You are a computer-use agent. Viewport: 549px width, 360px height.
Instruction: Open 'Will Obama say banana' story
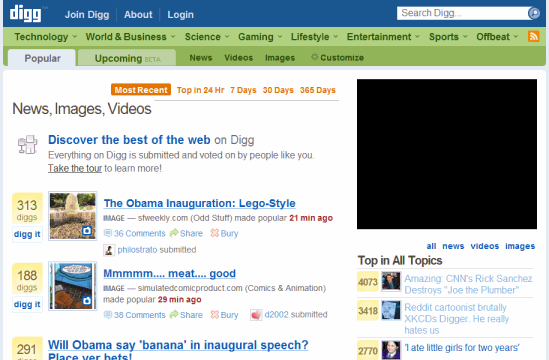(x=178, y=349)
